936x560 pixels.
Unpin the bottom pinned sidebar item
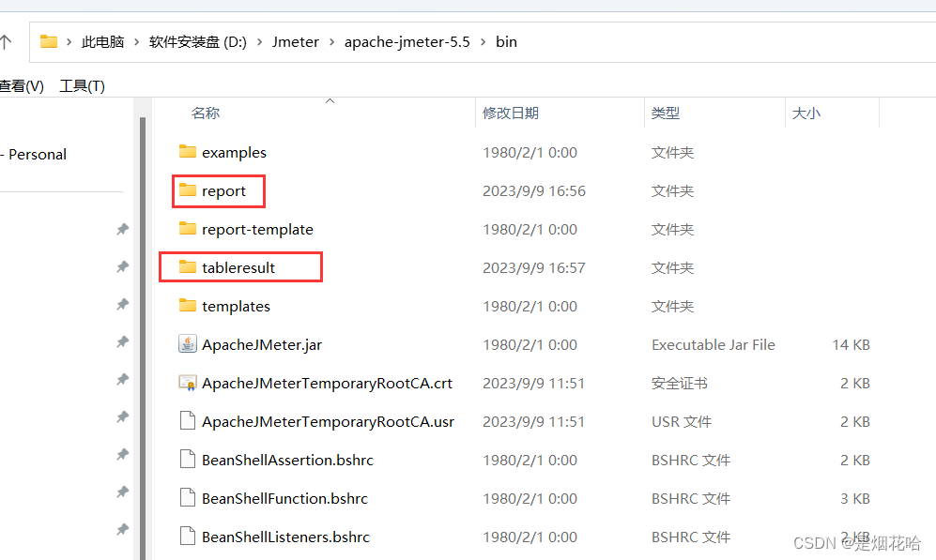pos(122,529)
